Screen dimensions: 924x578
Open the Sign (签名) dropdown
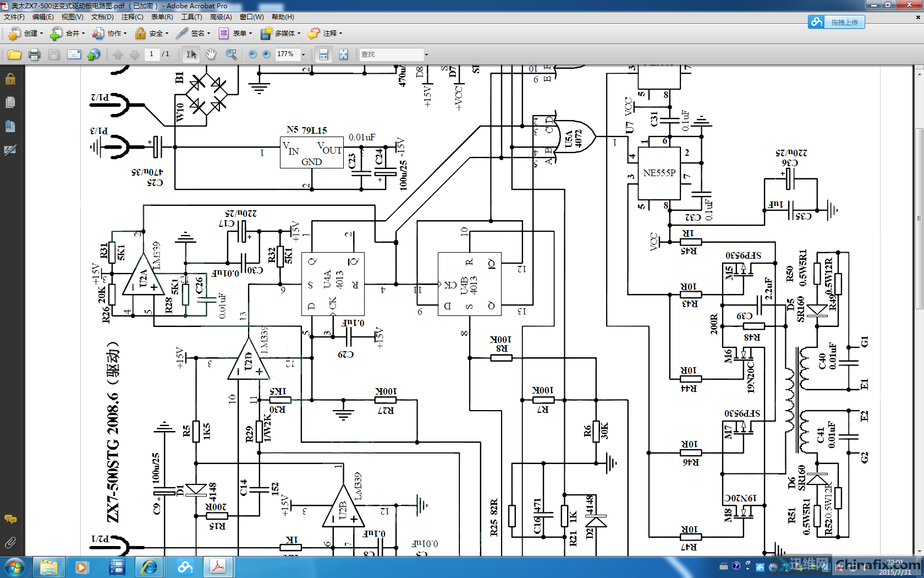(193, 34)
